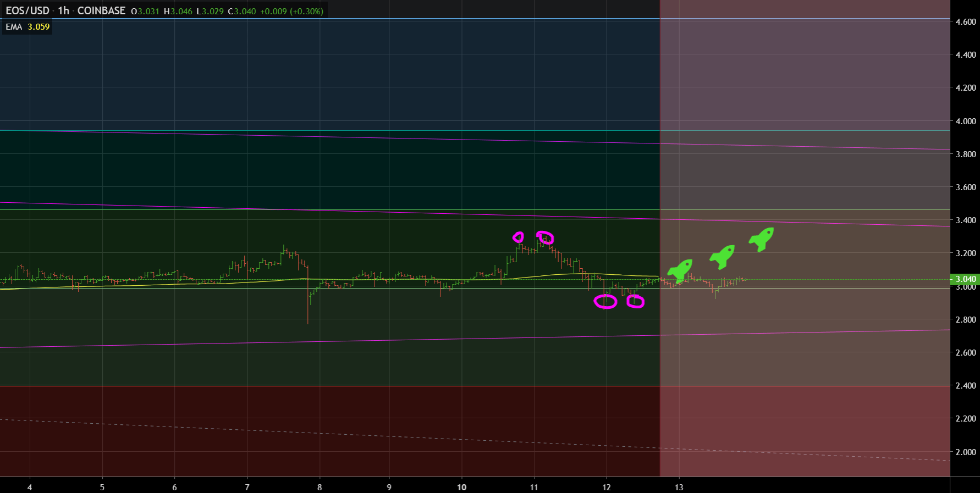Click date label 9 on time axis
The height and width of the screenshot is (493, 980).
click(x=389, y=488)
